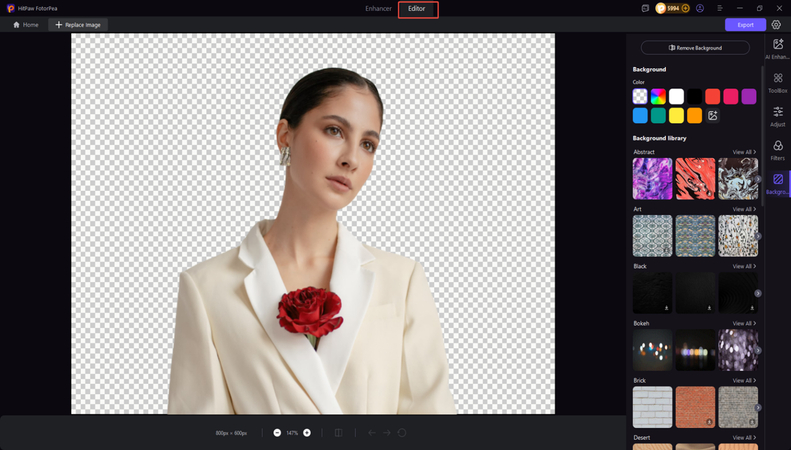Open the hamburger menu in title bar

point(720,8)
